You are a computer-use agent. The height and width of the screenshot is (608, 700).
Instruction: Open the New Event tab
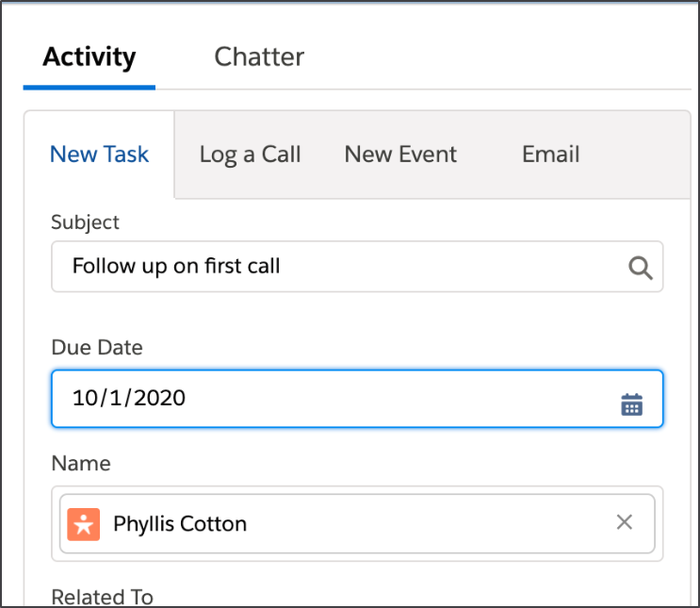coord(400,155)
